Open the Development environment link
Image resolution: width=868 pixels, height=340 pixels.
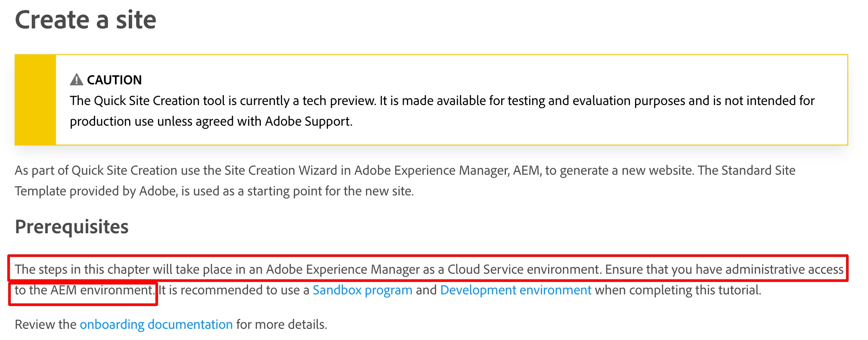tap(515, 290)
